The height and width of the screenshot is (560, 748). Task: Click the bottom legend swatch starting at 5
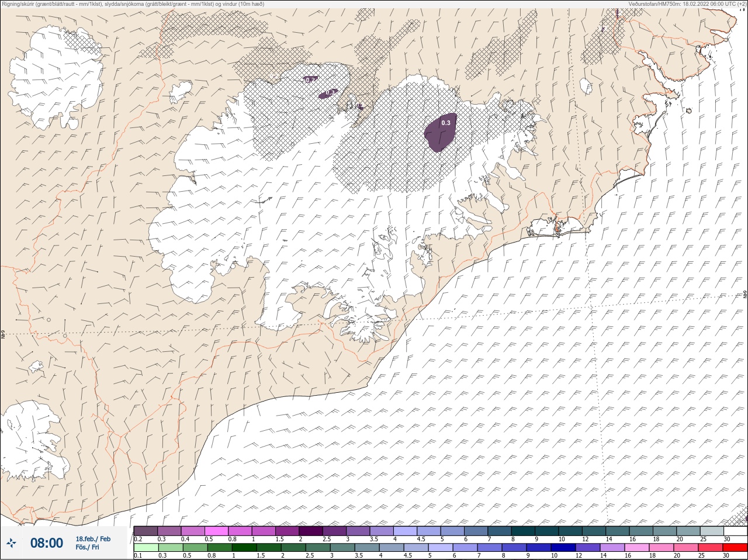point(440,548)
